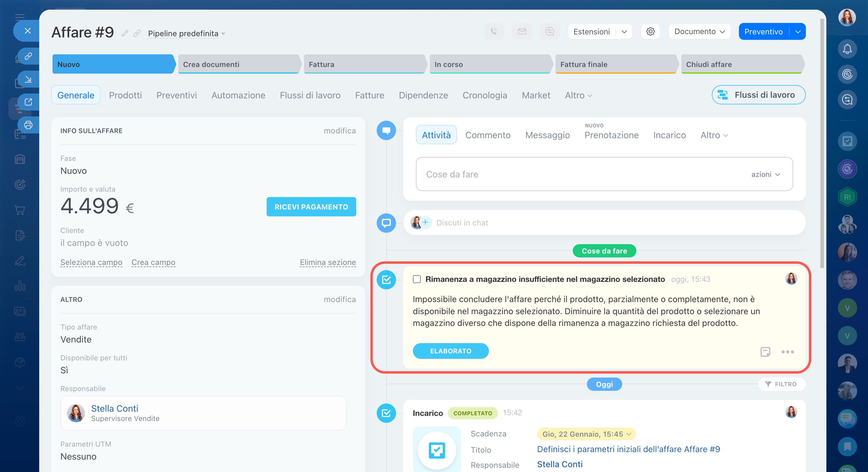The width and height of the screenshot is (868, 472).
Task: Open the Documento dropdown
Action: 699,31
